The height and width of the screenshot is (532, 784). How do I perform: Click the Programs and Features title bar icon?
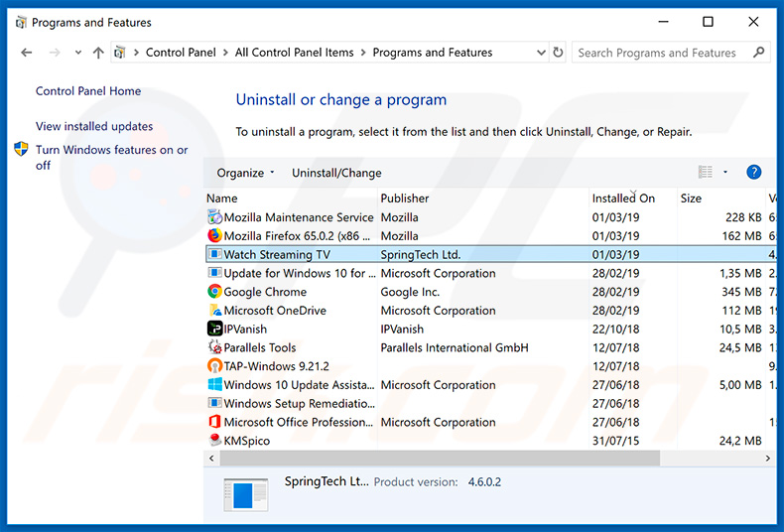(x=21, y=23)
